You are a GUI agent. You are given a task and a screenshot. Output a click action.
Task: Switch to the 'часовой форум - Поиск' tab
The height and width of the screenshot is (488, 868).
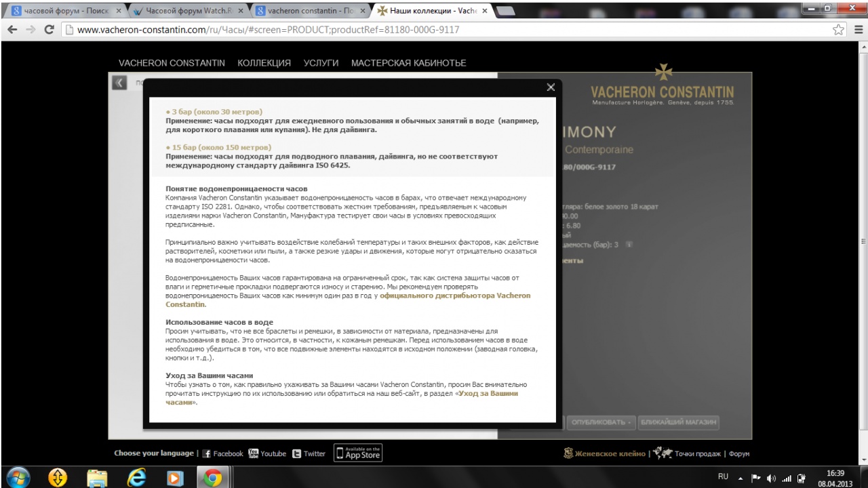[x=64, y=10]
